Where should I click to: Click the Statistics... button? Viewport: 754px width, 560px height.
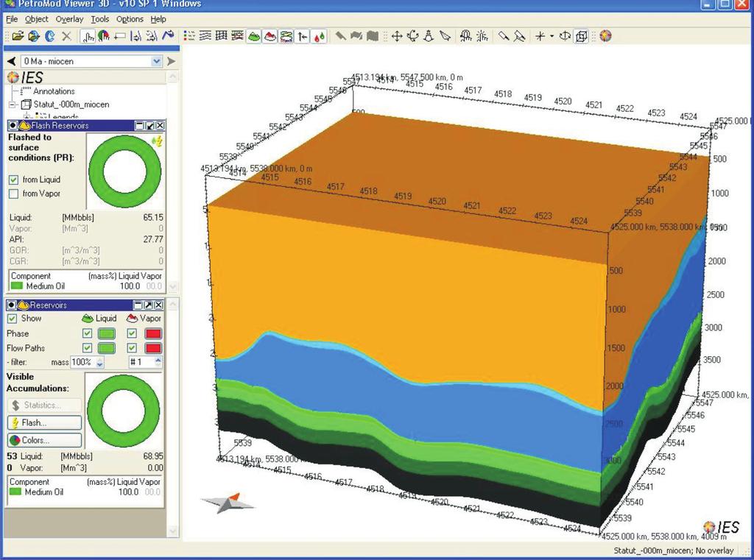[45, 405]
